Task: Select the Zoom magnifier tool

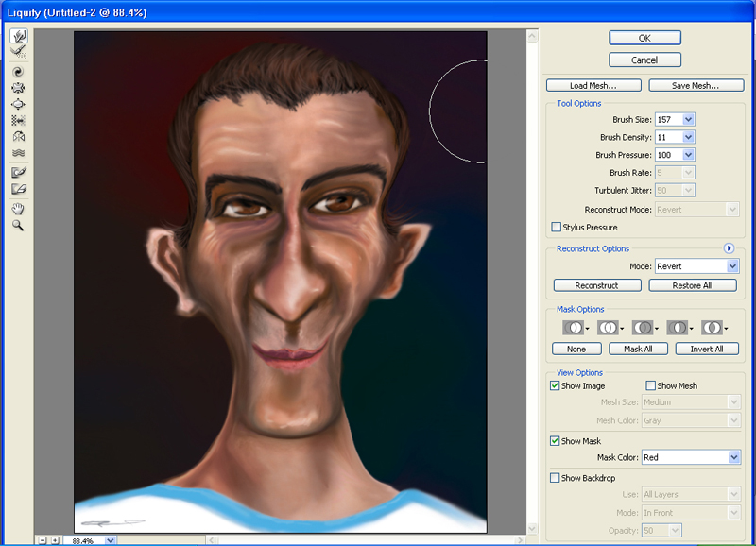Action: coord(18,226)
